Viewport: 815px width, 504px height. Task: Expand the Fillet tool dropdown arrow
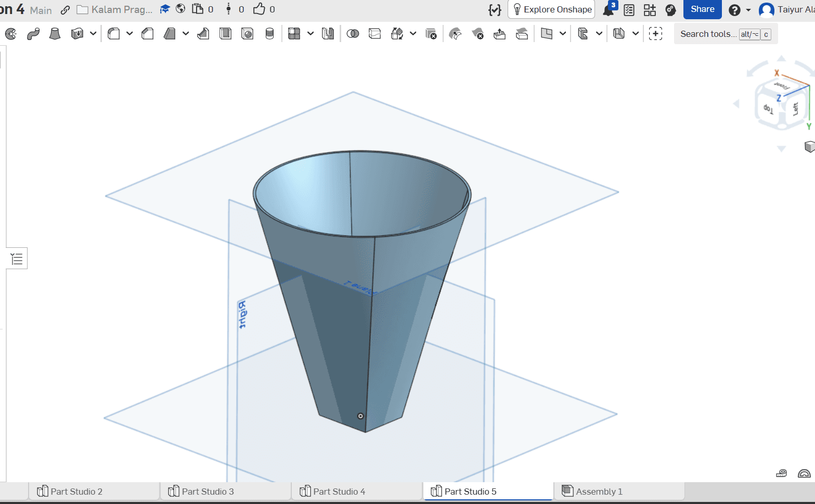(130, 34)
